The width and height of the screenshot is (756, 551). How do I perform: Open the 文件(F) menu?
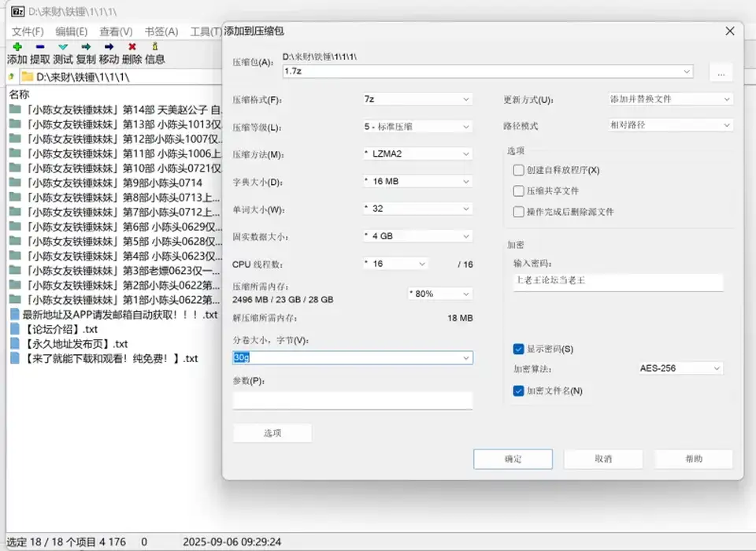coord(28,31)
